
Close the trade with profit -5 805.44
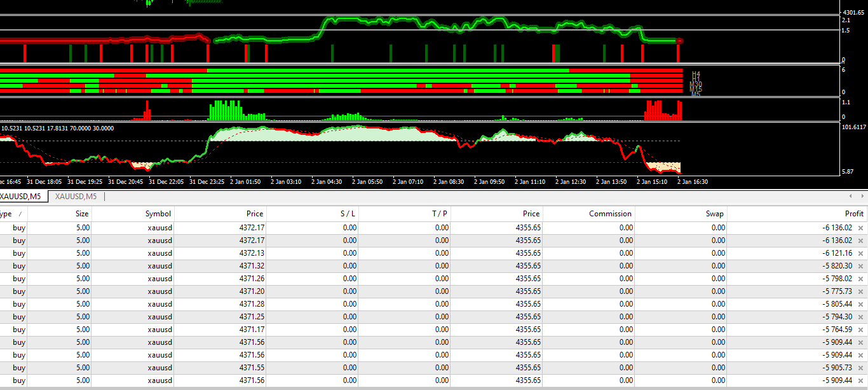tap(861, 304)
